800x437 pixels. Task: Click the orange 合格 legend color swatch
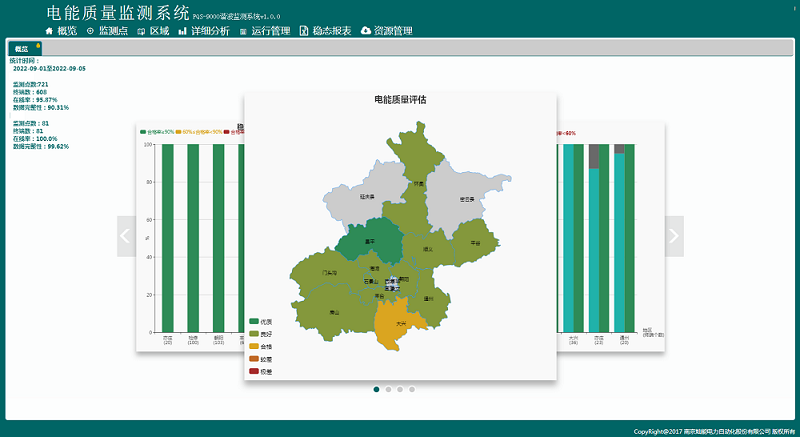click(254, 346)
